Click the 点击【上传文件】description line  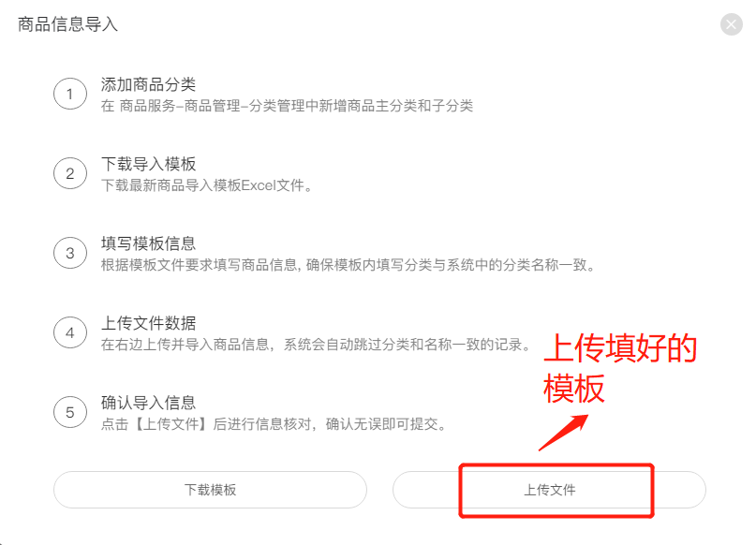274,424
